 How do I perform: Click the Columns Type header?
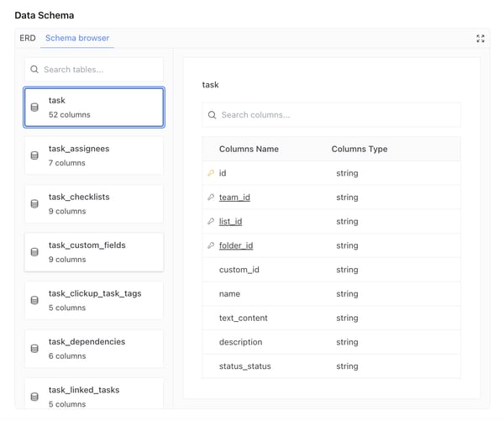tap(360, 149)
